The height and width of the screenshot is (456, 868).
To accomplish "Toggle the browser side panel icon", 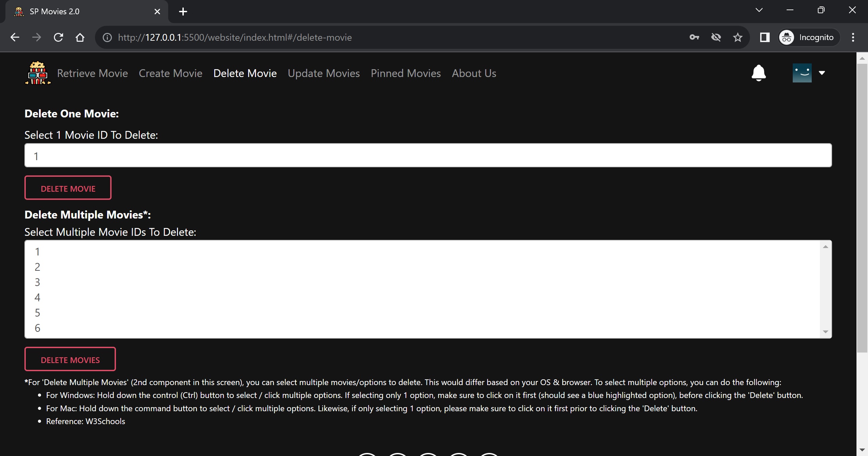I will pos(765,37).
